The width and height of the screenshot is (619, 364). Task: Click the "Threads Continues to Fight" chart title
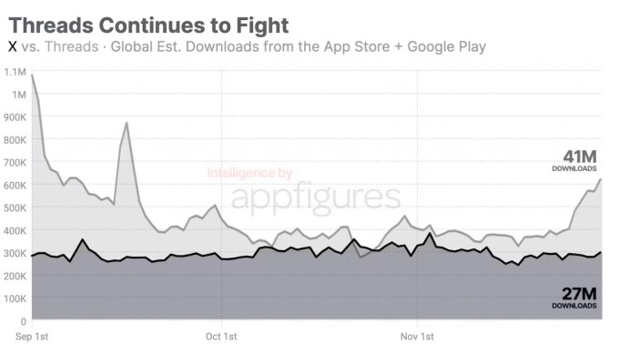[148, 25]
